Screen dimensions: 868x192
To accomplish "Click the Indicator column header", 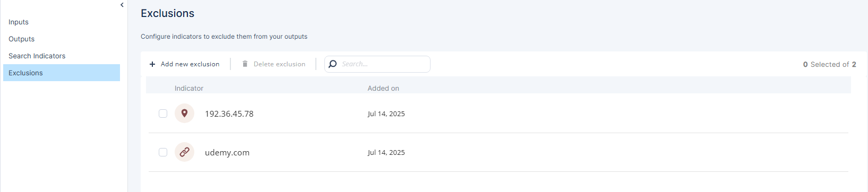I will coord(189,88).
